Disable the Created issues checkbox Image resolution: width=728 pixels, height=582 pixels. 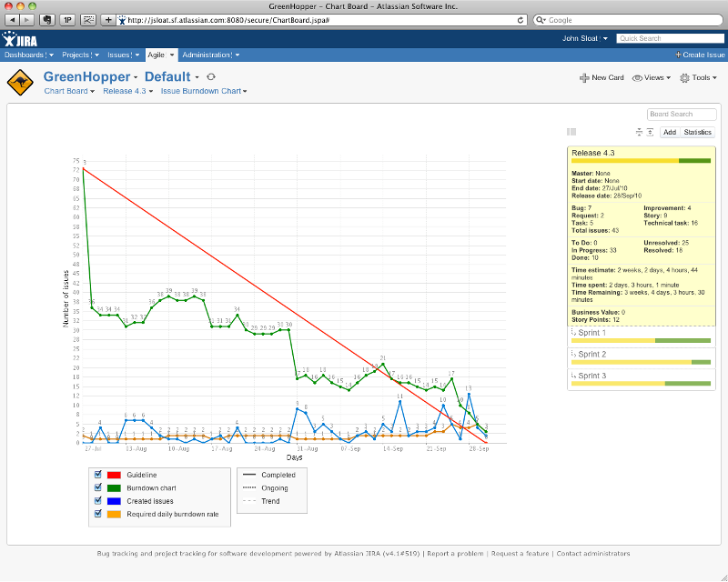pos(98,501)
